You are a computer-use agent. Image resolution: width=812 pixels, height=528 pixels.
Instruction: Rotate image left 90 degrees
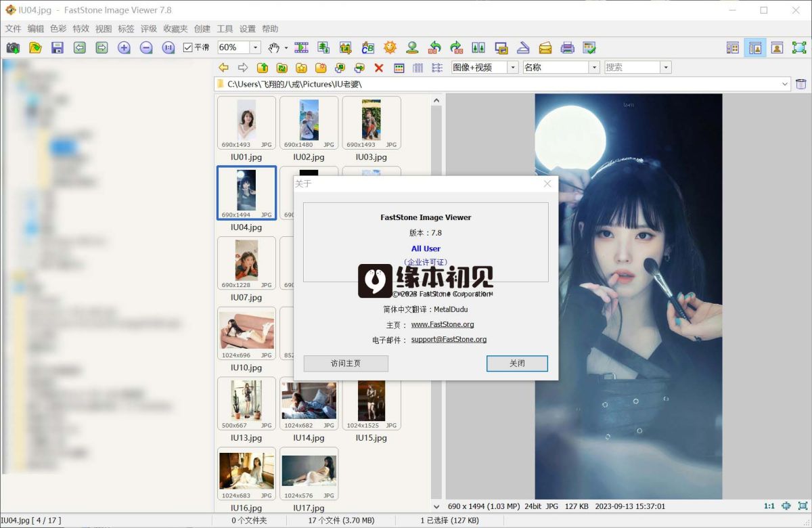(x=435, y=48)
